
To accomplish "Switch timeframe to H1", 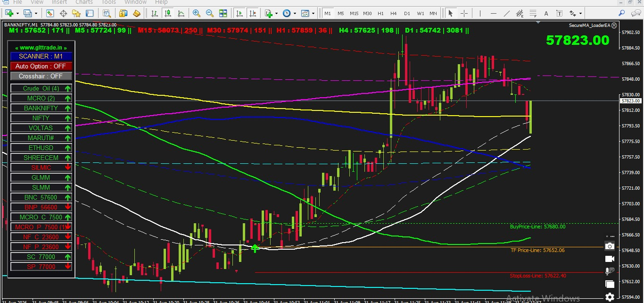I will [x=380, y=13].
